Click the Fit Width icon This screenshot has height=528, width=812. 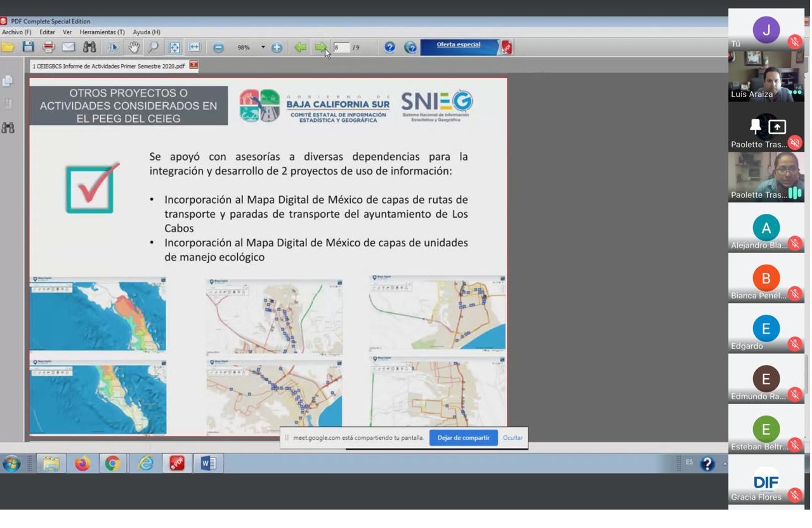194,47
